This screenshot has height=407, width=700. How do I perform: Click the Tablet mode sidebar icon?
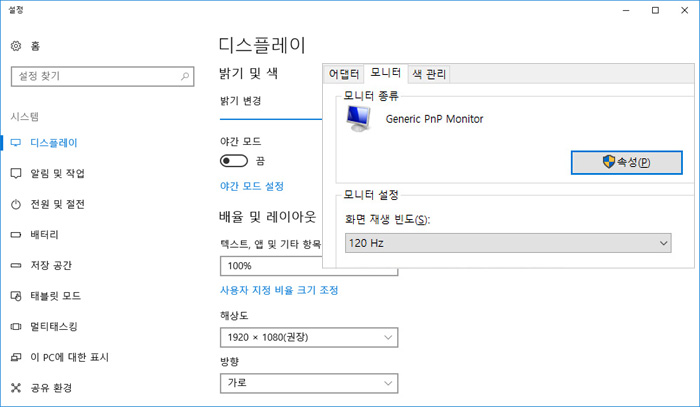click(x=15, y=296)
